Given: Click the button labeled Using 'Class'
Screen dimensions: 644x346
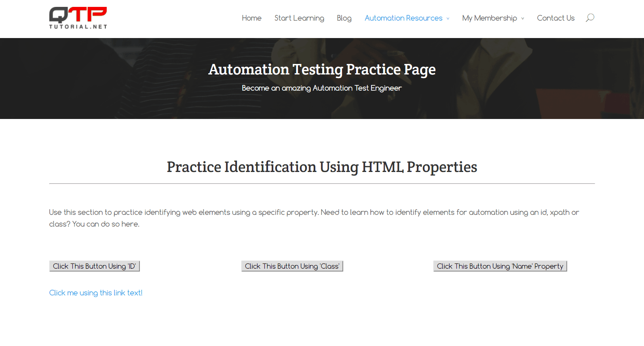Looking at the screenshot, I should coord(292,266).
